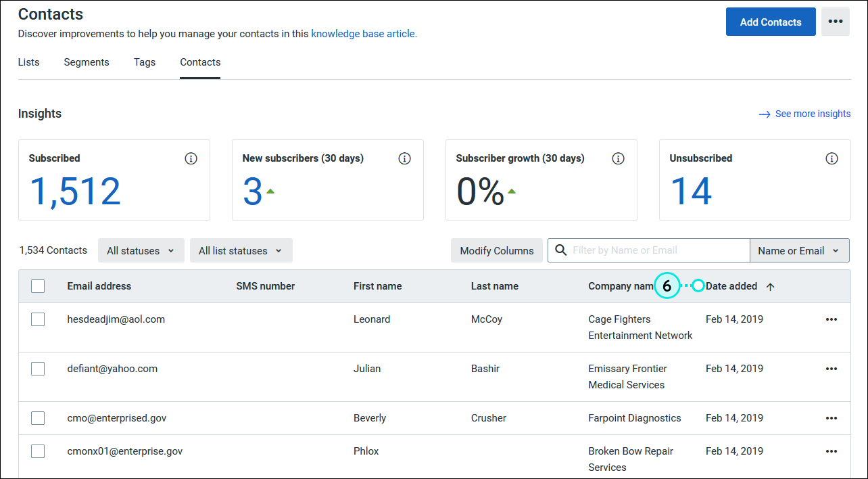Toggle the select-all contacts checkbox
The width and height of the screenshot is (868, 479).
[38, 286]
